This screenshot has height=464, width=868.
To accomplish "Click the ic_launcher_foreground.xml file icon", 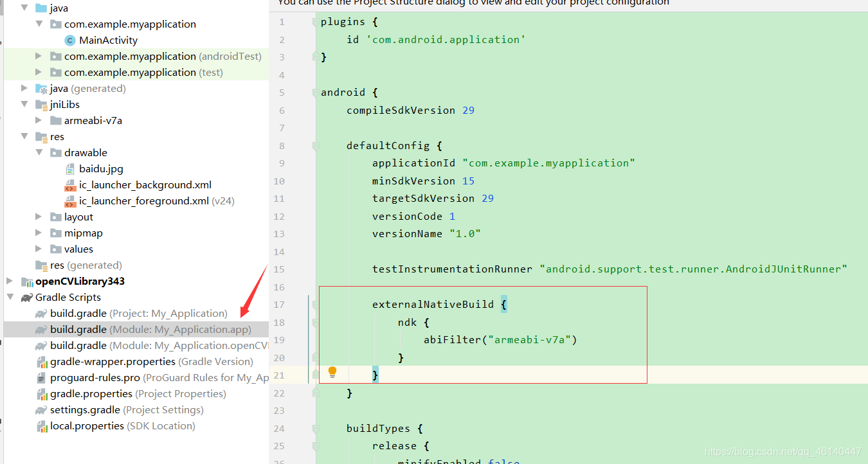I will 70,201.
